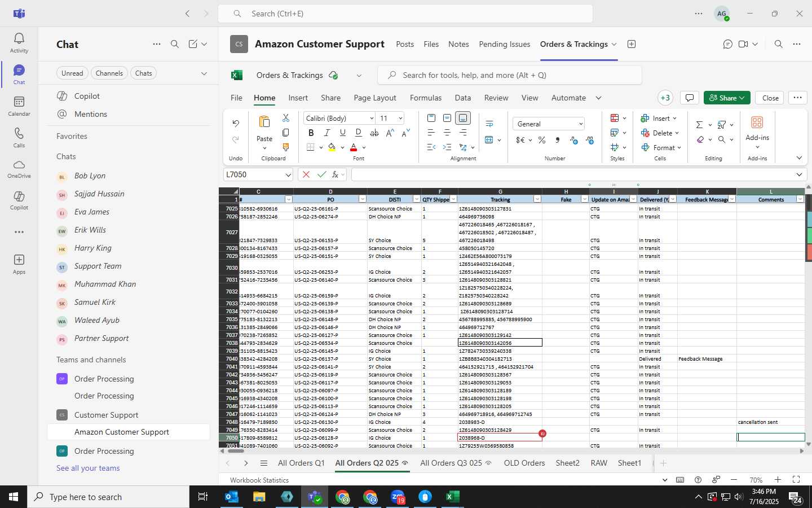Click the zoom in plus at 70%

point(778,480)
